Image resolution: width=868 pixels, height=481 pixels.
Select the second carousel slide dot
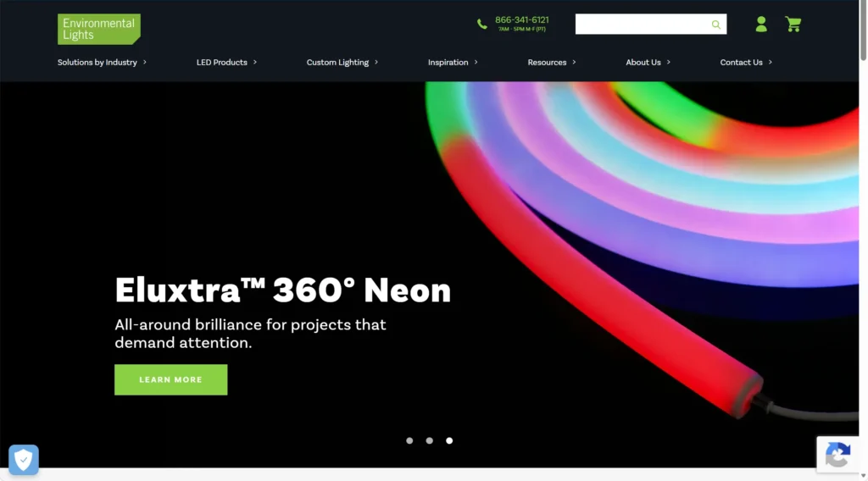[430, 440]
